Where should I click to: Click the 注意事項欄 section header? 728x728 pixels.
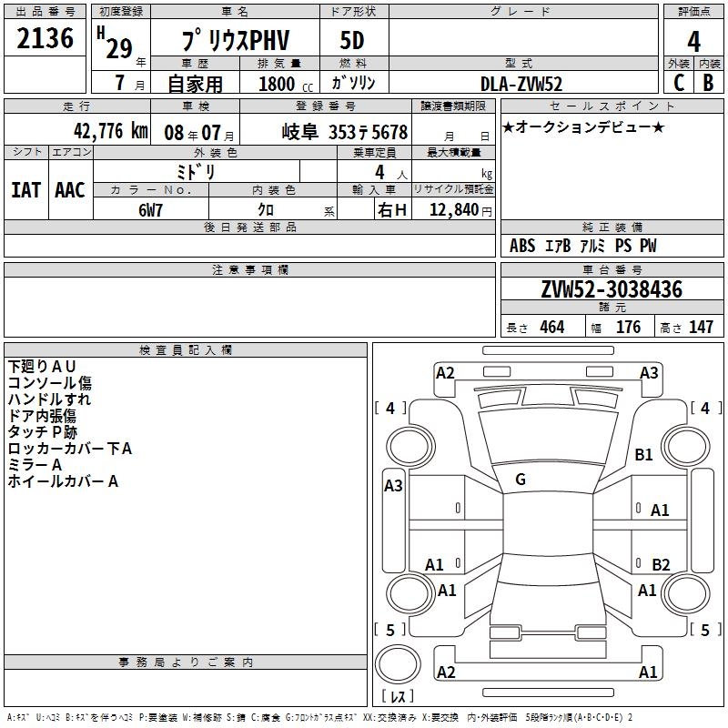249,269
